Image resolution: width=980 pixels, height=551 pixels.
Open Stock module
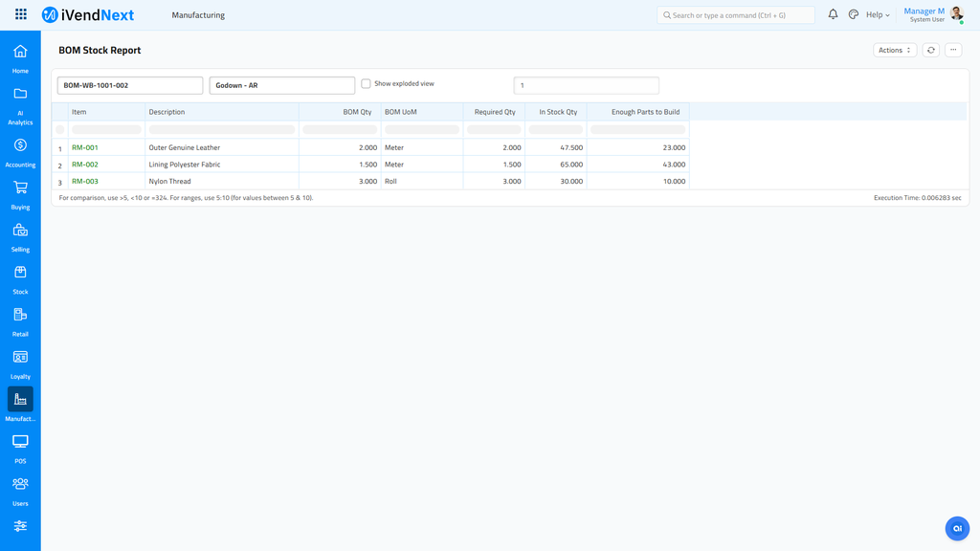(20, 280)
